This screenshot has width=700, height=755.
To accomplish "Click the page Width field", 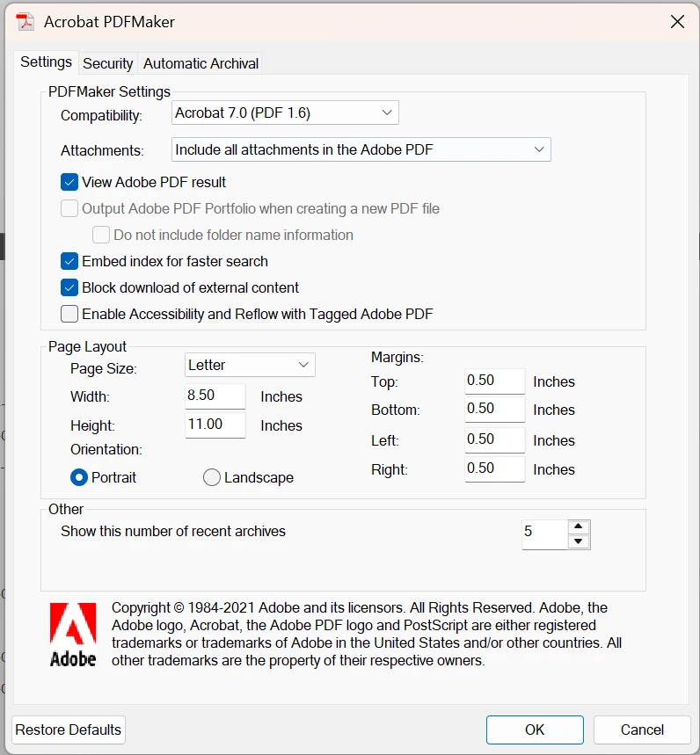I will (x=215, y=396).
